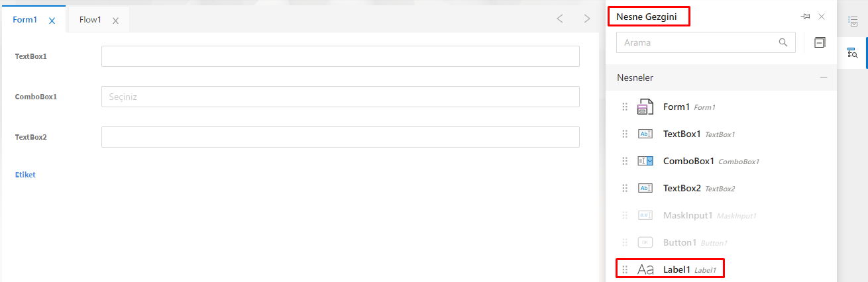Click the ComboBox1 icon in object list
The width and height of the screenshot is (868, 282).
[645, 161]
